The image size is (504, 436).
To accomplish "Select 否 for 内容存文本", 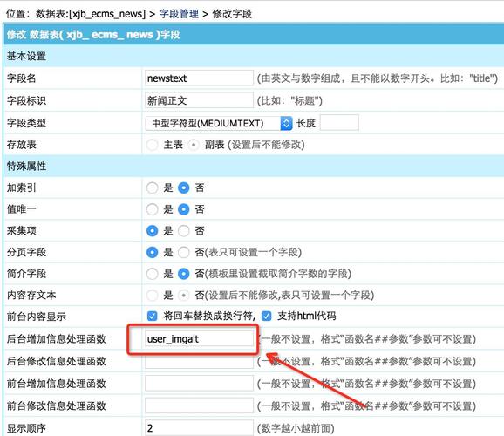I will (x=183, y=295).
